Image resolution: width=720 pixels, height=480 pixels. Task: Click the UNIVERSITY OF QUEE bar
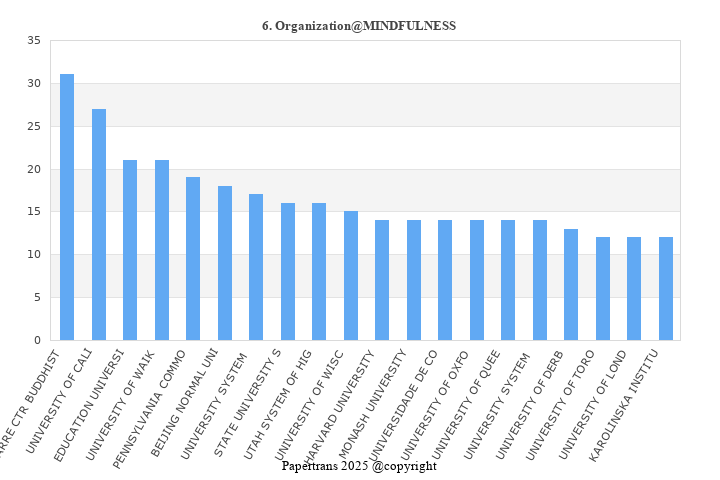tap(508, 280)
